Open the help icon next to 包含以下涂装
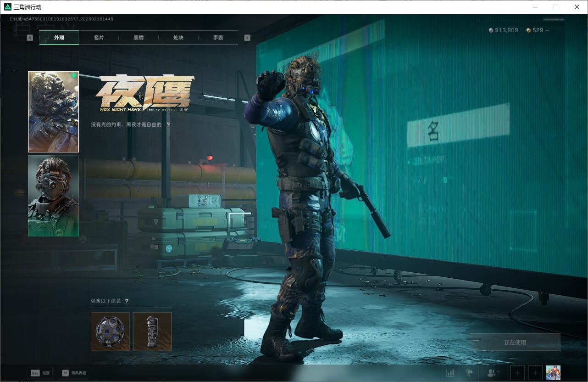The height and width of the screenshot is (382, 588). [x=127, y=301]
